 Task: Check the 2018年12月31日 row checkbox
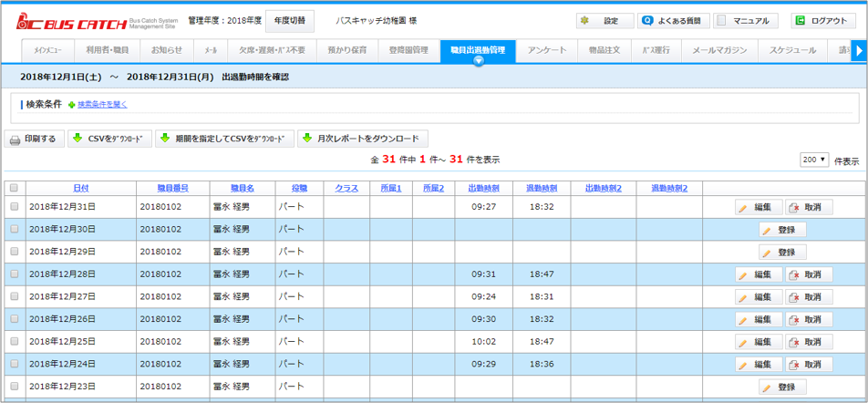[x=15, y=206]
